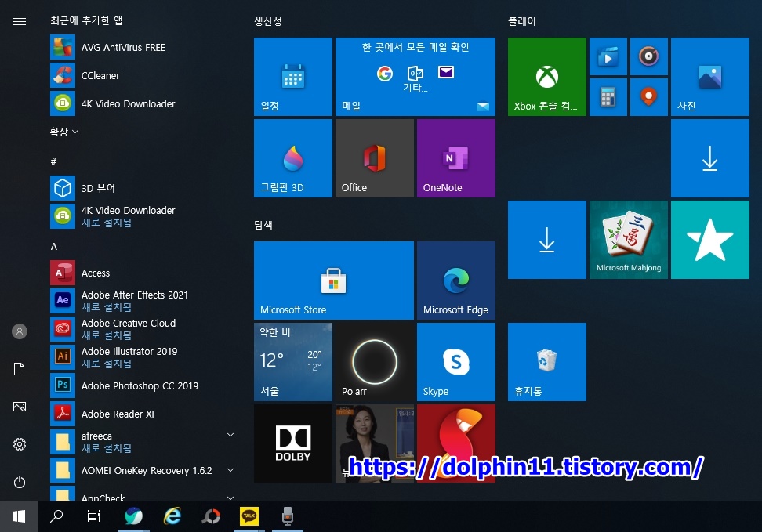Launch the Skype tile

click(456, 362)
